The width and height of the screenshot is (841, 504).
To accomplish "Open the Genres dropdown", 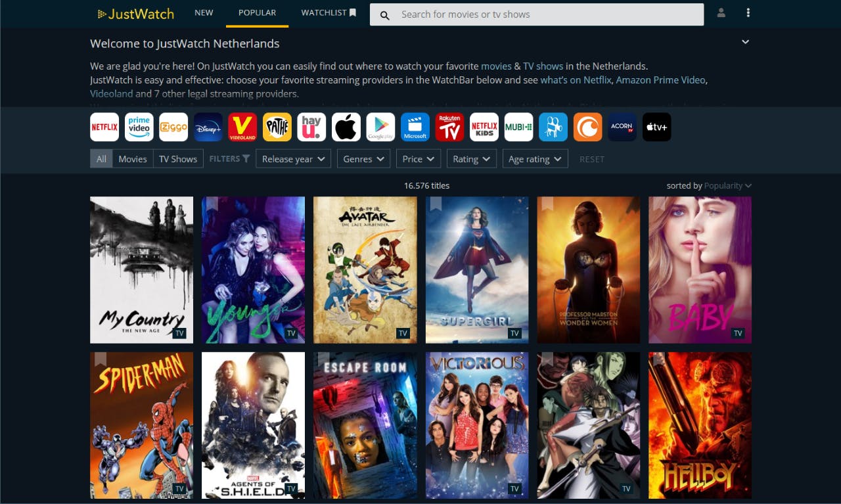I will coord(364,159).
